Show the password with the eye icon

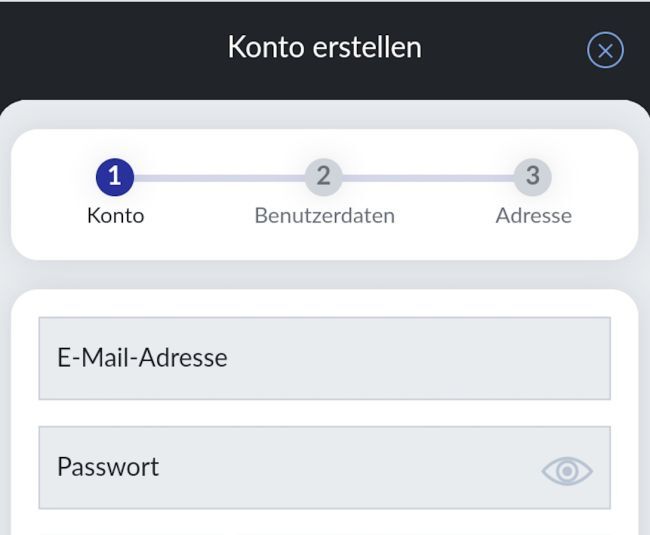pos(567,470)
